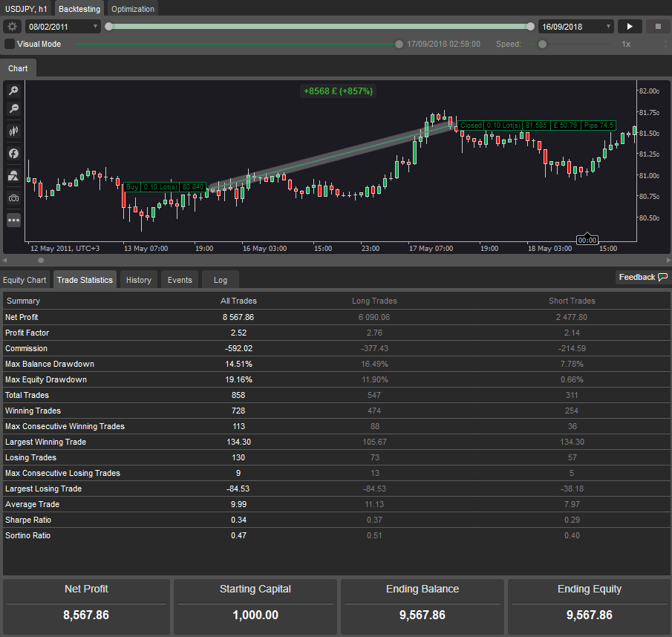Start the backtest with play button

click(630, 27)
